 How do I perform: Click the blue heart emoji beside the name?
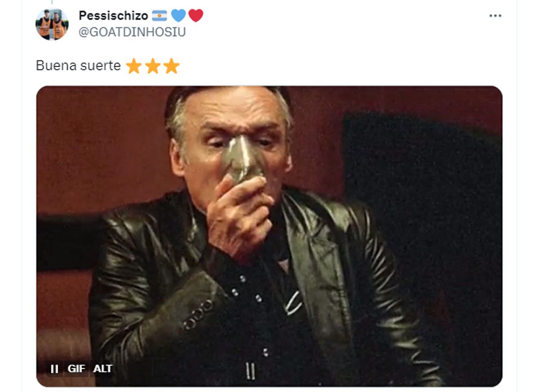coord(178,16)
